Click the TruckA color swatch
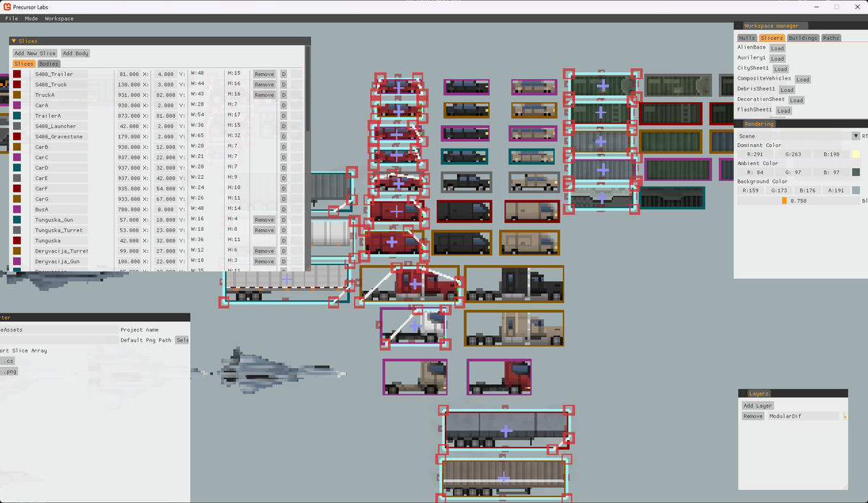Viewport: 868px width, 503px height. pos(17,95)
